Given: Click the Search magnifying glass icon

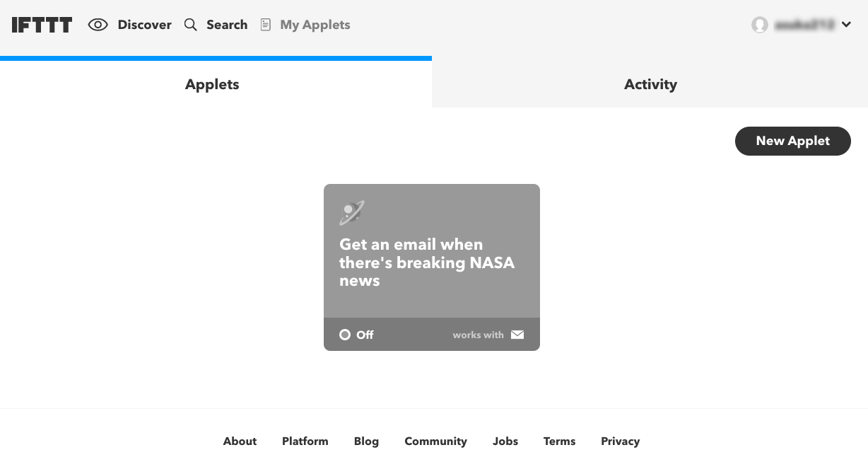Looking at the screenshot, I should pyautogui.click(x=190, y=25).
